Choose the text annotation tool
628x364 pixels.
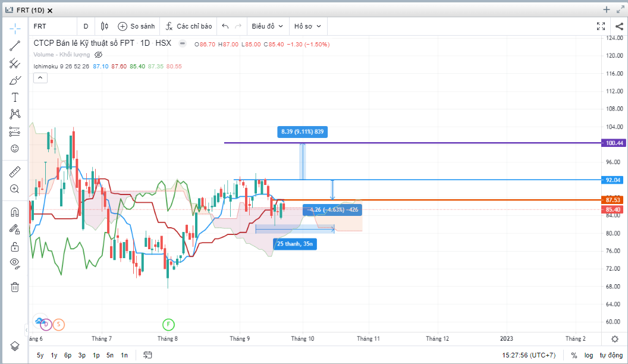pyautogui.click(x=15, y=98)
